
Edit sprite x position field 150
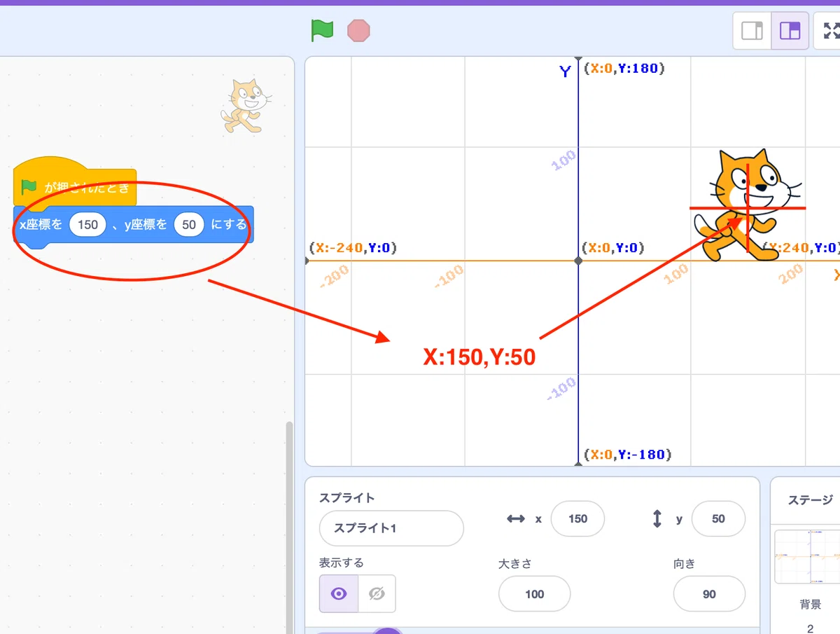click(578, 519)
